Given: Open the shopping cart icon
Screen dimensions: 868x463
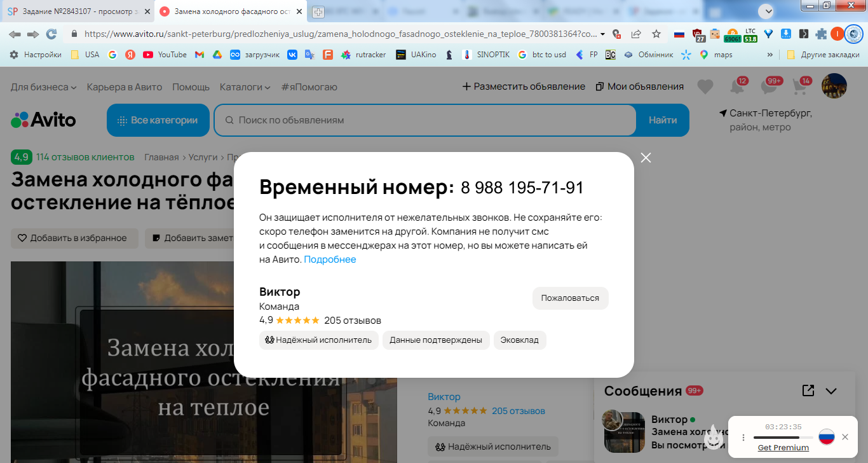Looking at the screenshot, I should click(x=801, y=86).
